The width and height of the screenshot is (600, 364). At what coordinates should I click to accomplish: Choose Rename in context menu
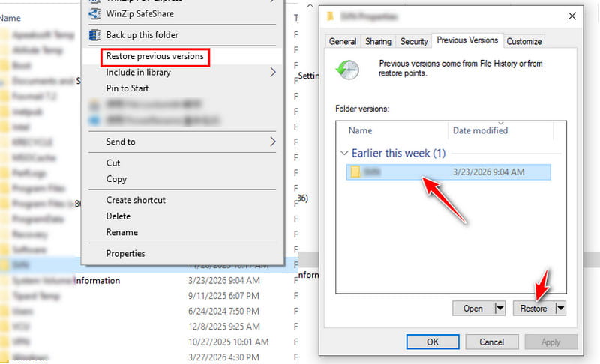122,232
